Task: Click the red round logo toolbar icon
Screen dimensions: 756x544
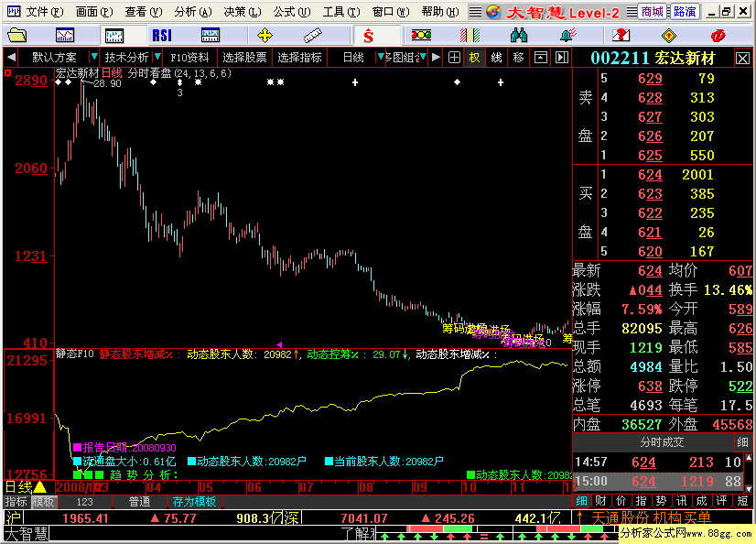Action: [x=718, y=35]
